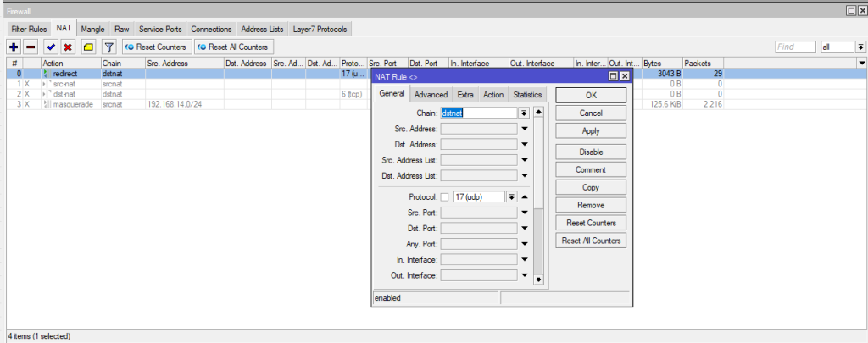The width and height of the screenshot is (868, 343).
Task: Click the red minus remove rule icon
Action: [31, 47]
